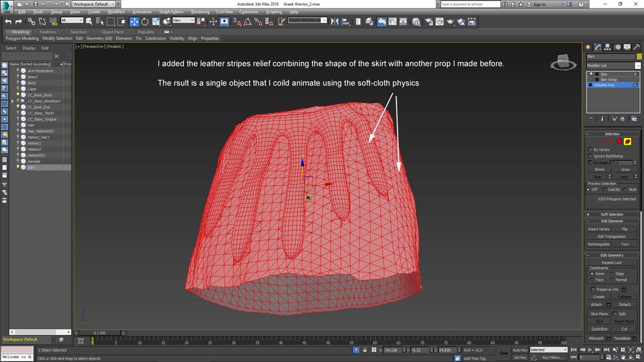The height and width of the screenshot is (362, 644).
Task: Activate the Select and Move tool
Action: [134, 22]
